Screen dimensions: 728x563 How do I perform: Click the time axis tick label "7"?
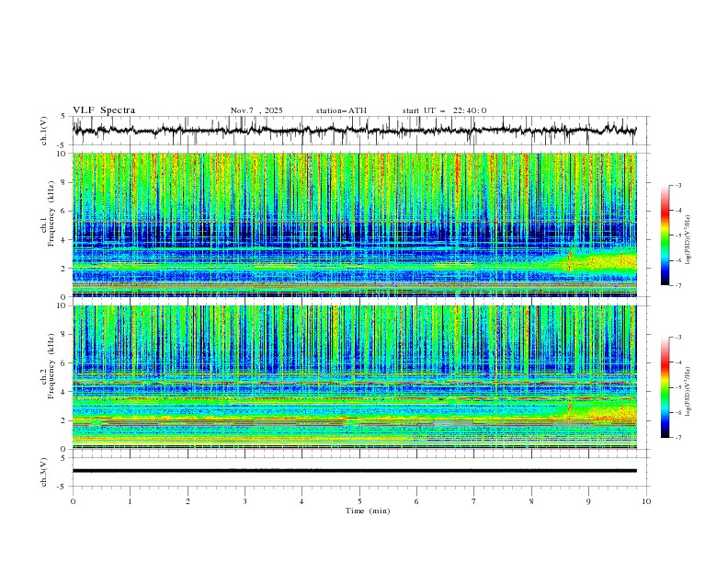[x=474, y=501]
